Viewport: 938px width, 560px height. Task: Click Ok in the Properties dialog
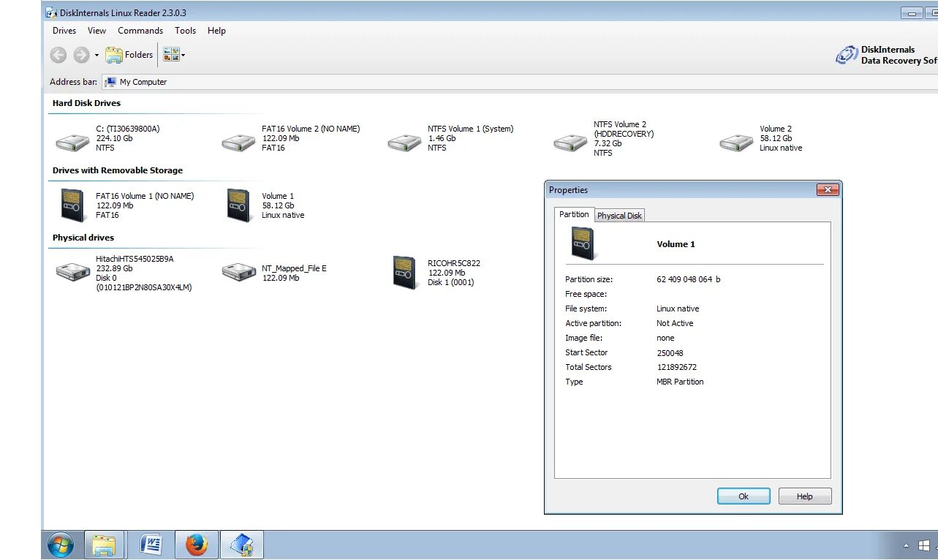[x=744, y=496]
